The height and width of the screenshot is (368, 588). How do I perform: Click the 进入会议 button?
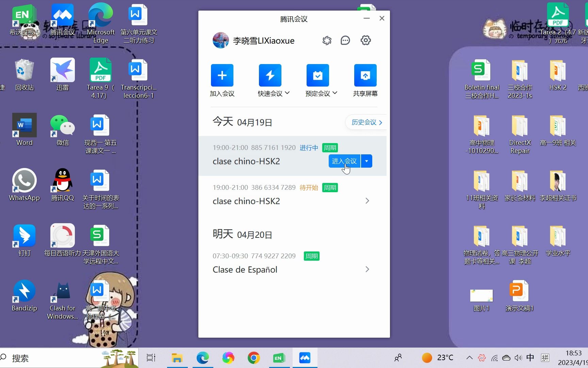click(x=344, y=161)
